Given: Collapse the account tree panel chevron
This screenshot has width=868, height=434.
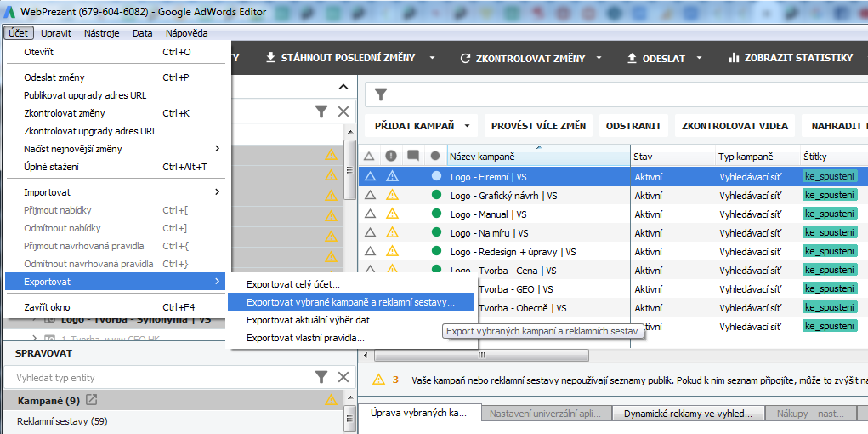Looking at the screenshot, I should pyautogui.click(x=343, y=87).
